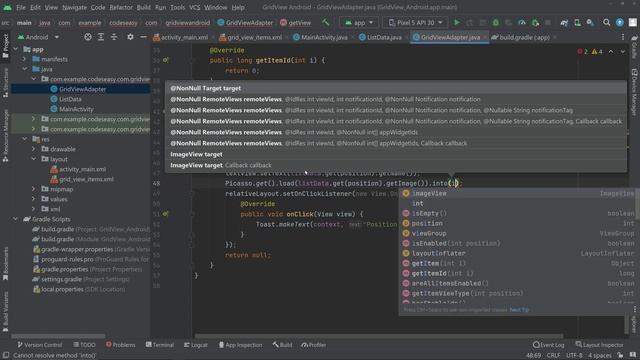Expand the manifests folder

click(x=24, y=59)
